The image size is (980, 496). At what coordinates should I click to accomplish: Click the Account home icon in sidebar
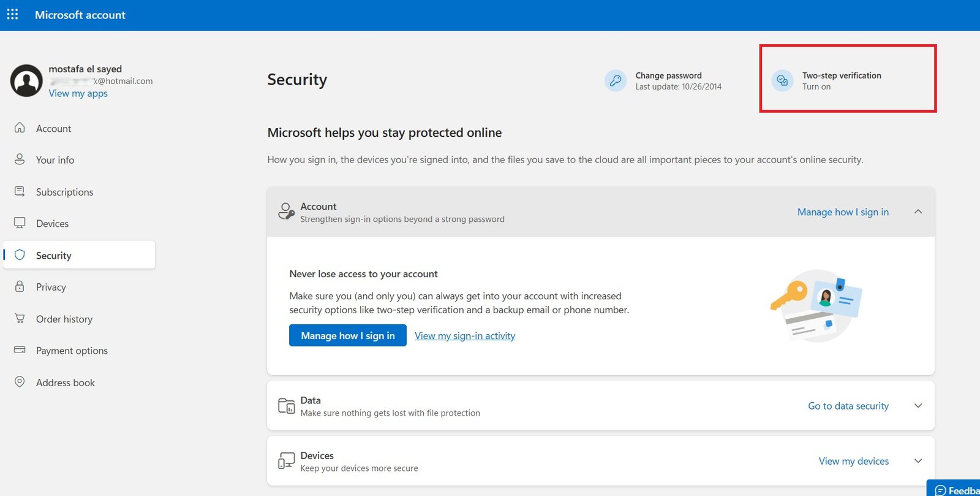20,128
